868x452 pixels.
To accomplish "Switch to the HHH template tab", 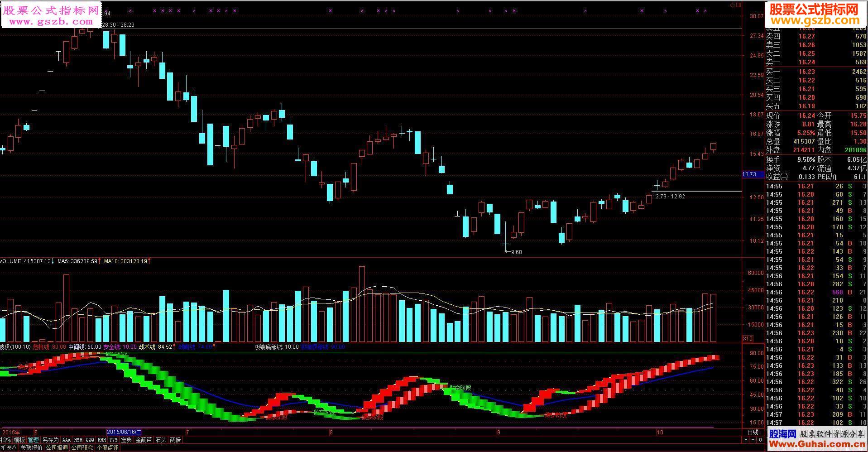I will [102, 440].
